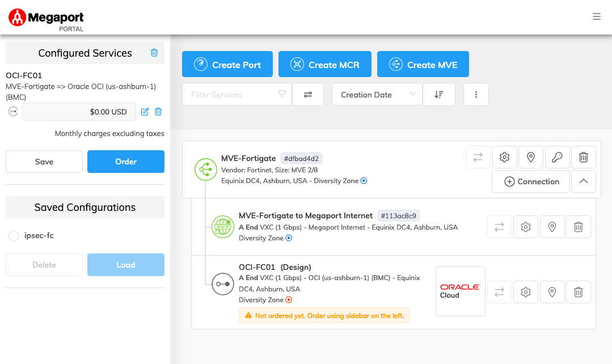Open the hamburger menu icon
Viewport: 612px width, 364px height.
(596, 16)
